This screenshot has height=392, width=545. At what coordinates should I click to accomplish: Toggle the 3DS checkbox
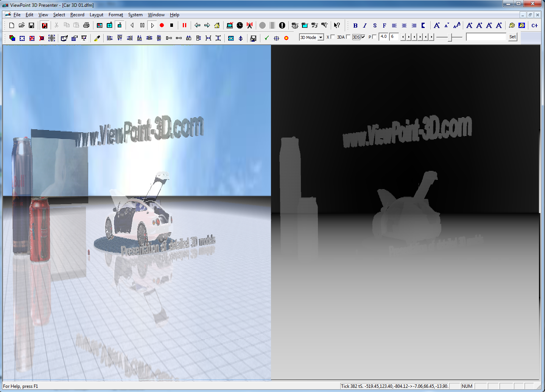pos(363,37)
